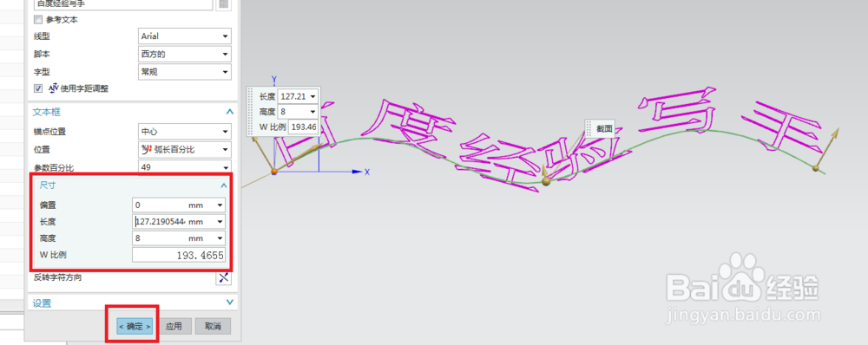Click the 应用 button

click(174, 326)
